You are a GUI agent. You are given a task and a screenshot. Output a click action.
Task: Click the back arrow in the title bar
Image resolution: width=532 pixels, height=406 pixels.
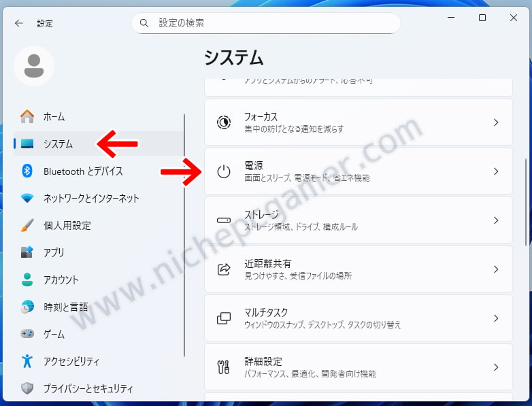click(18, 23)
